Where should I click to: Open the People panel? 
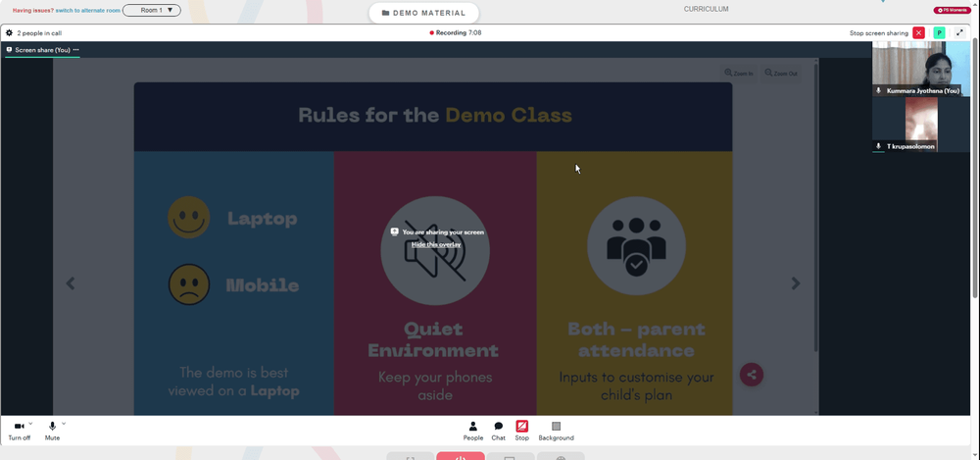pyautogui.click(x=473, y=431)
